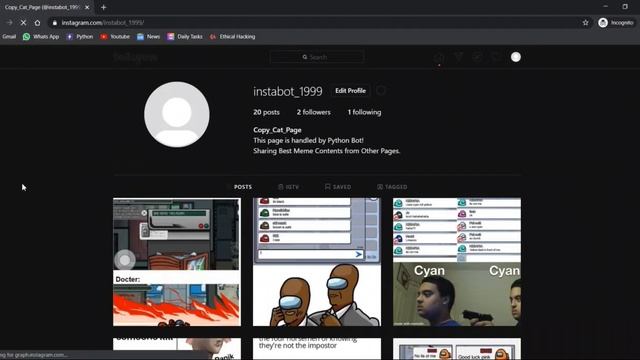Image resolution: width=640 pixels, height=360 pixels.
Task: Click the address bar URL instagram.com/instabot_1999
Action: 103,23
